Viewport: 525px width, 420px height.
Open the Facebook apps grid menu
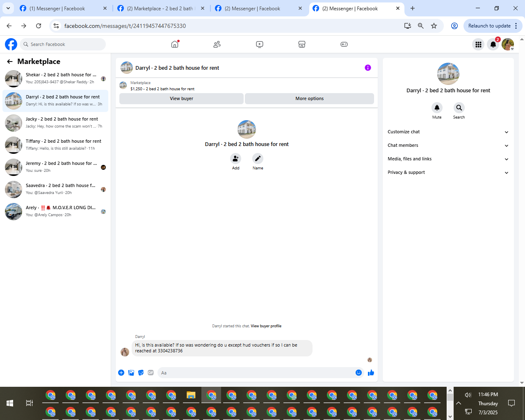(x=478, y=44)
